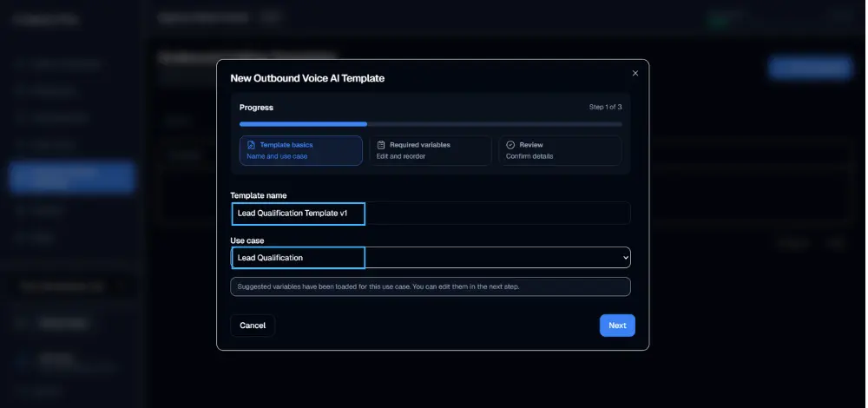Click the 'Progress' heading
868x408 pixels.
[256, 108]
